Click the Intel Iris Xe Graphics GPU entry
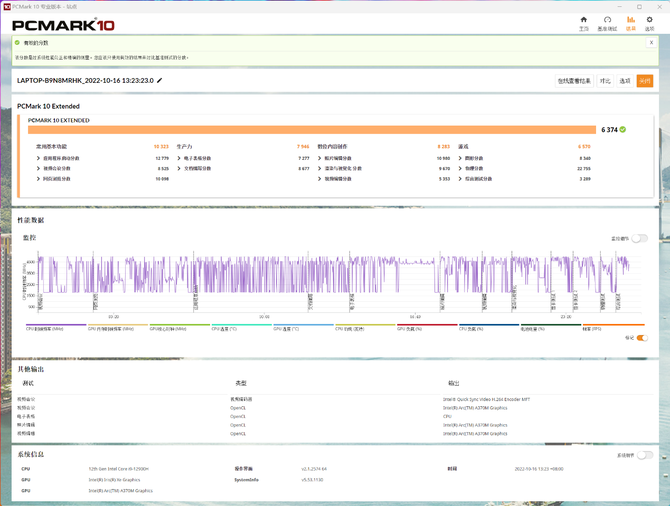Screen dimensions: 670x506 (114, 480)
